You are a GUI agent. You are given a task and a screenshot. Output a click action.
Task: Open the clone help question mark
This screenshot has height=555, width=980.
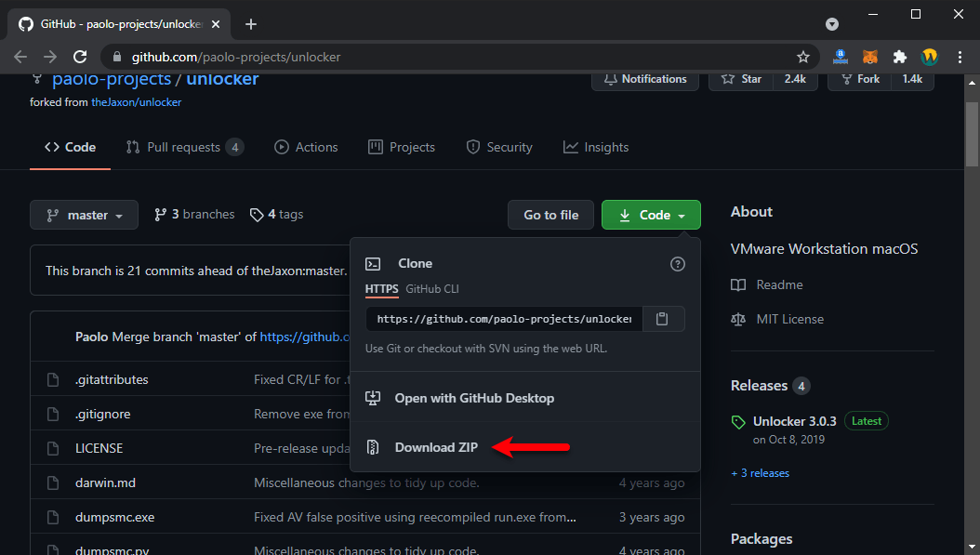(x=678, y=264)
